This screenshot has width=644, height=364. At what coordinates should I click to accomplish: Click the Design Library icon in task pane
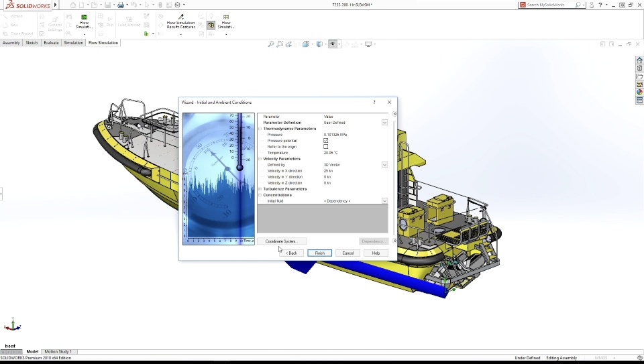click(x=639, y=68)
